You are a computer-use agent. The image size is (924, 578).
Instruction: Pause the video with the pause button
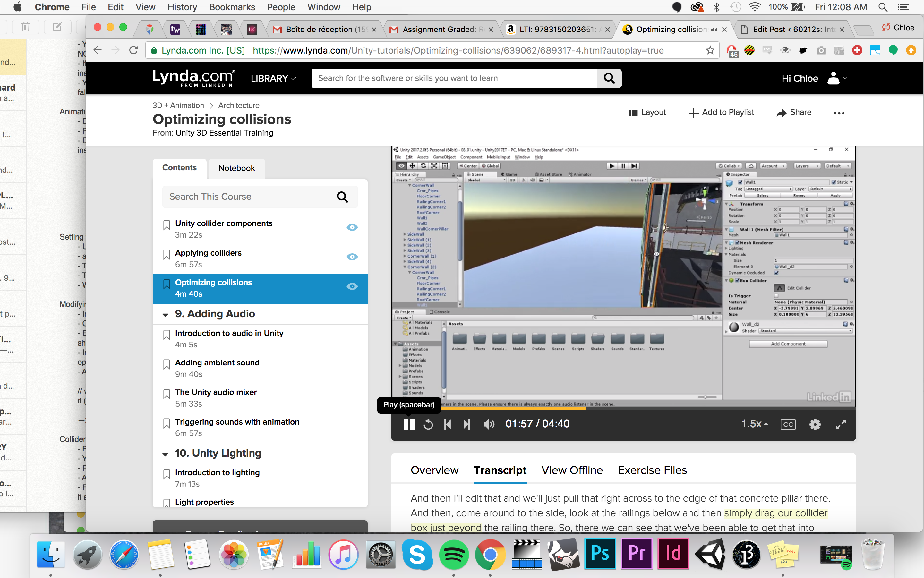408,424
